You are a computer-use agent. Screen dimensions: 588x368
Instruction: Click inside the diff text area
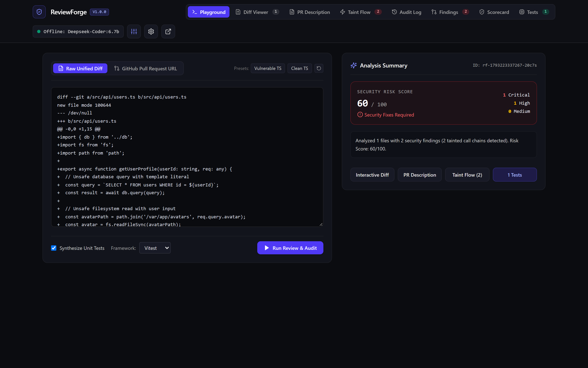point(187,157)
